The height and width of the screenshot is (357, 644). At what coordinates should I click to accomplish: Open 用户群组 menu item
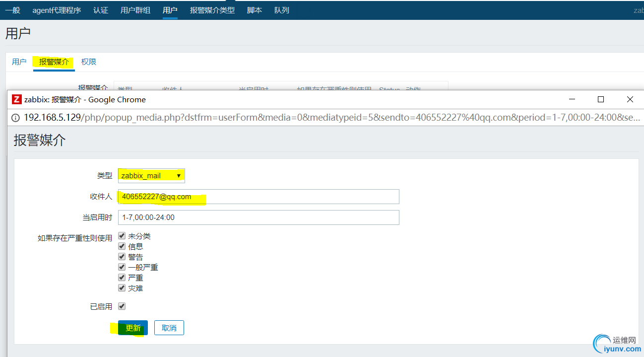click(135, 10)
